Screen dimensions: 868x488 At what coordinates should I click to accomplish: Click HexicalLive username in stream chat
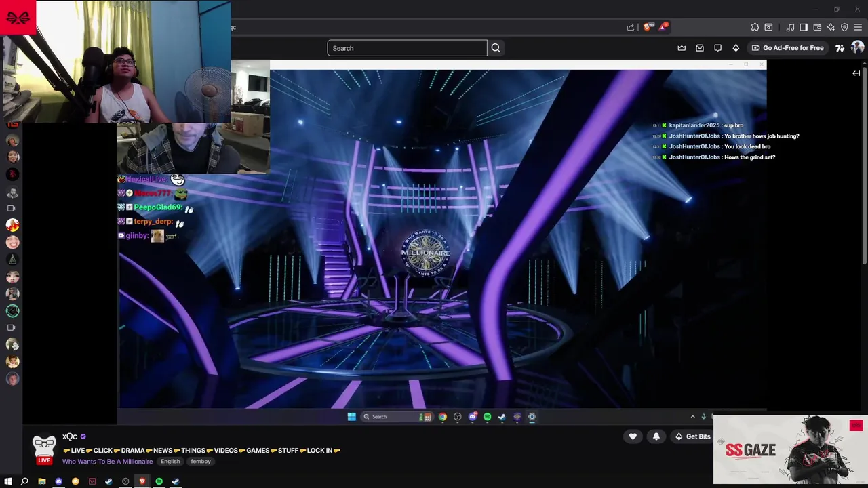[x=146, y=180]
